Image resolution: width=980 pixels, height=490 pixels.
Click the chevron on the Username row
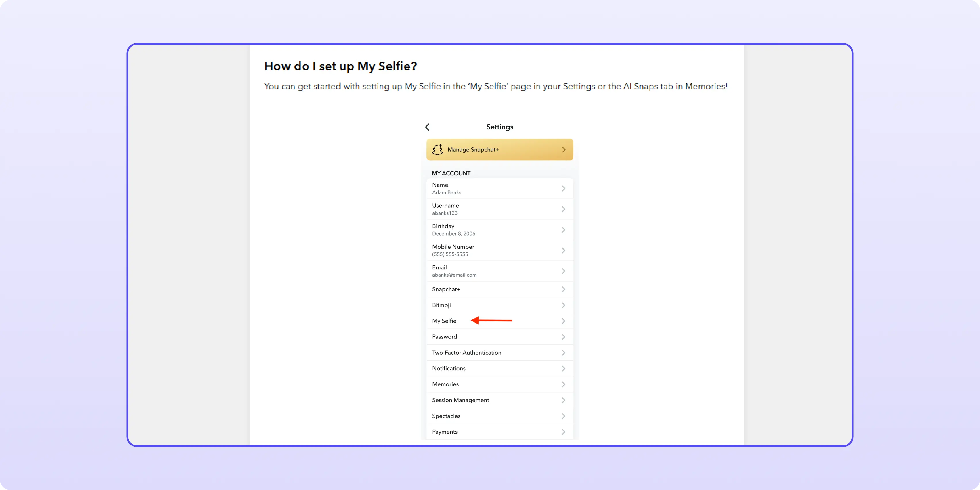coord(563,209)
